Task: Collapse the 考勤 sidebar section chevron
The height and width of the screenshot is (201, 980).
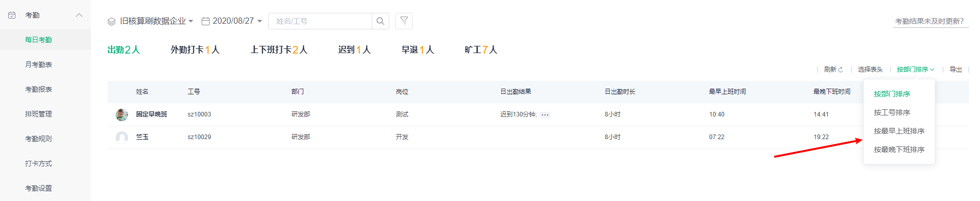Action: [x=79, y=15]
